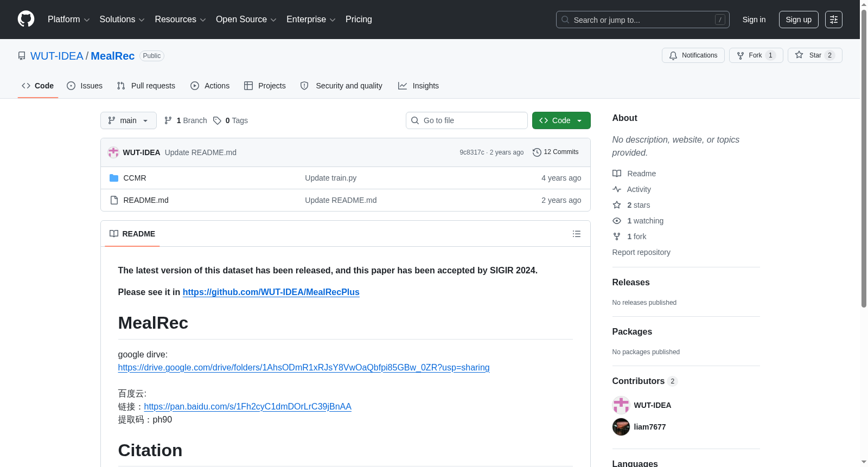Screen dimensions: 868x467
Task: Star the MealRec repository
Action: tap(815, 55)
